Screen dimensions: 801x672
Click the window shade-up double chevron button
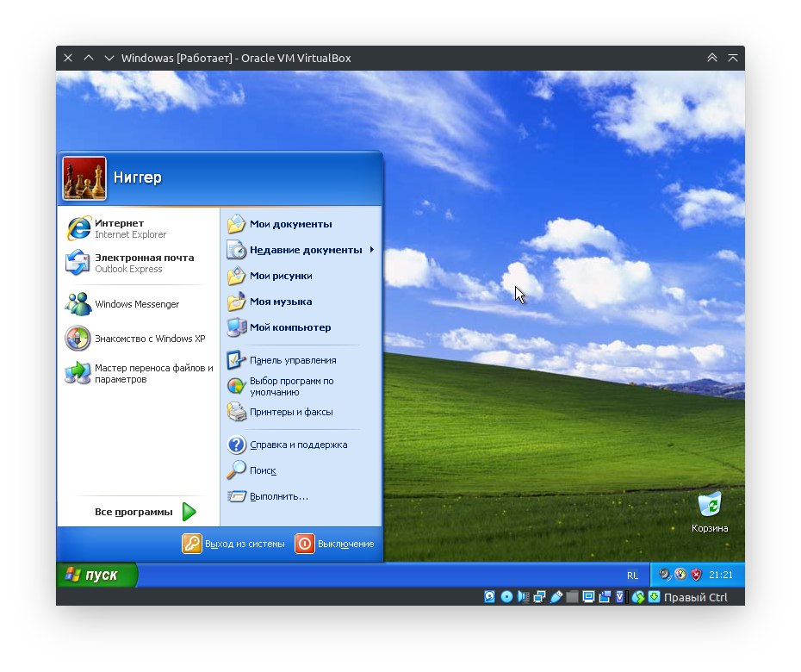point(712,58)
